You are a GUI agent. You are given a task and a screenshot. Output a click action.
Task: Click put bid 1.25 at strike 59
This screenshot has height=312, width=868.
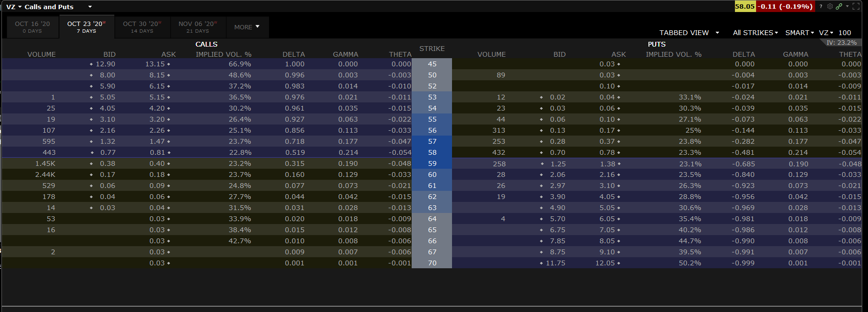[x=558, y=164]
